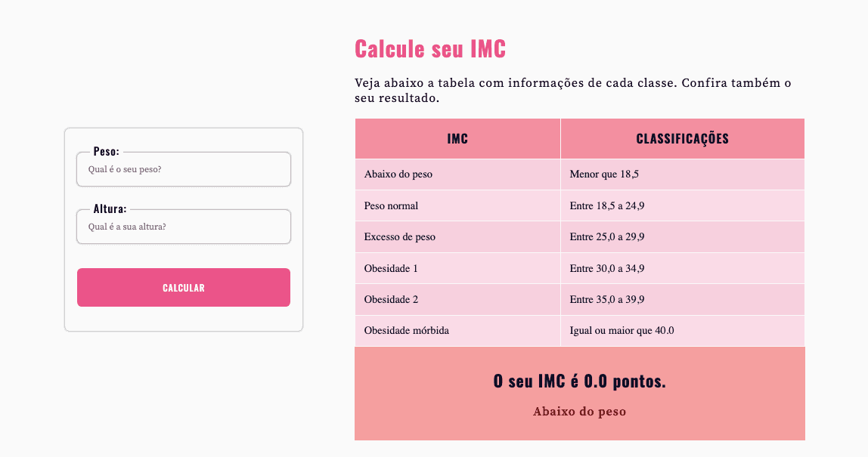
Task: Click the 'Obesidade mórbida' table row
Action: 407,330
